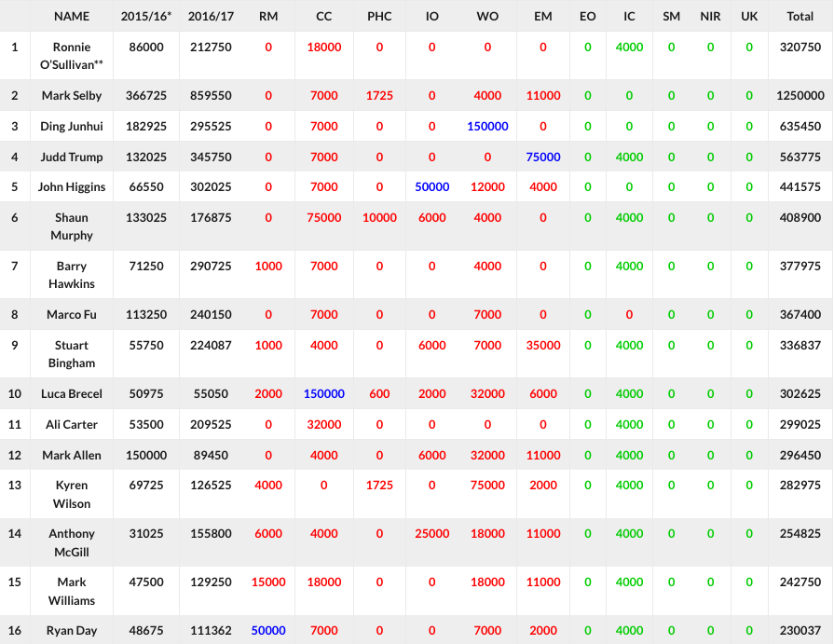Click Anthony McGill's 25000 IO value
The width and height of the screenshot is (834, 644).
(432, 533)
